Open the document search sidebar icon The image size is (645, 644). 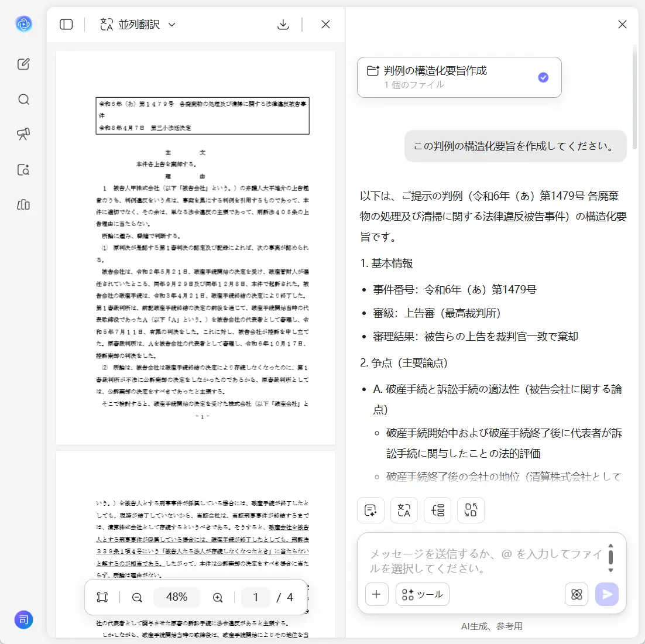pyautogui.click(x=23, y=170)
